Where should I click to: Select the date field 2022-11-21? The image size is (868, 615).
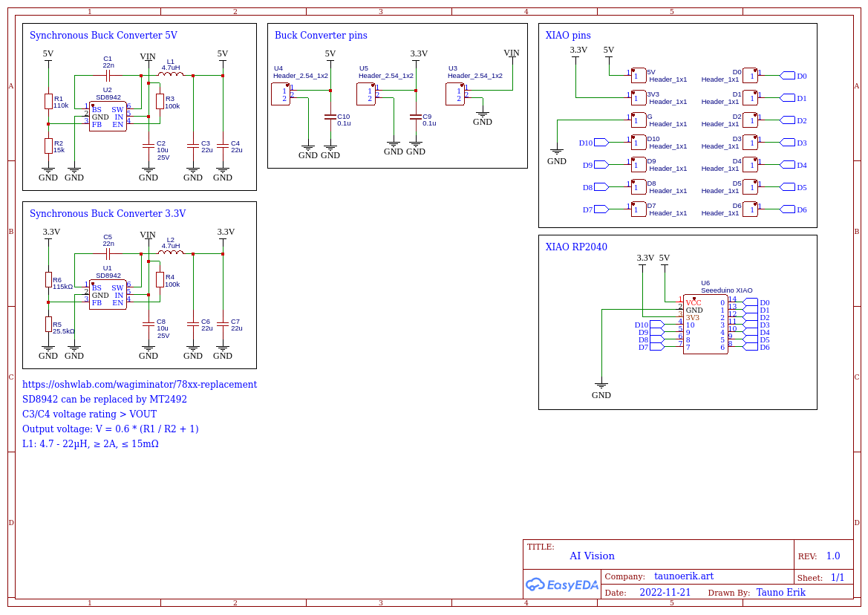[665, 593]
